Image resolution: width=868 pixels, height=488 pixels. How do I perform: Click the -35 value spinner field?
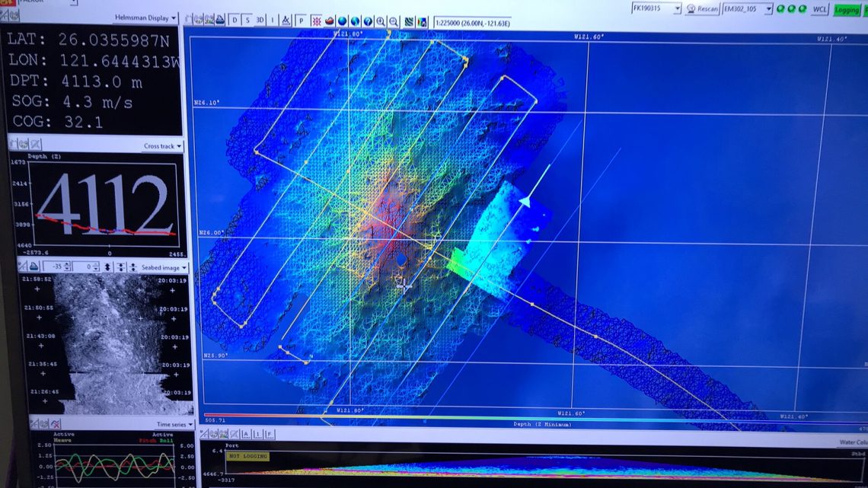[58, 266]
